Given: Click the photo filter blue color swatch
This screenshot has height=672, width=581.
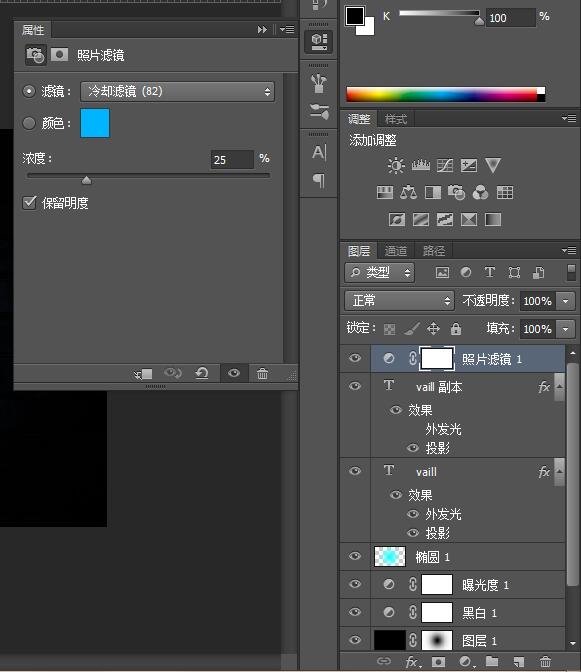Looking at the screenshot, I should [x=95, y=123].
